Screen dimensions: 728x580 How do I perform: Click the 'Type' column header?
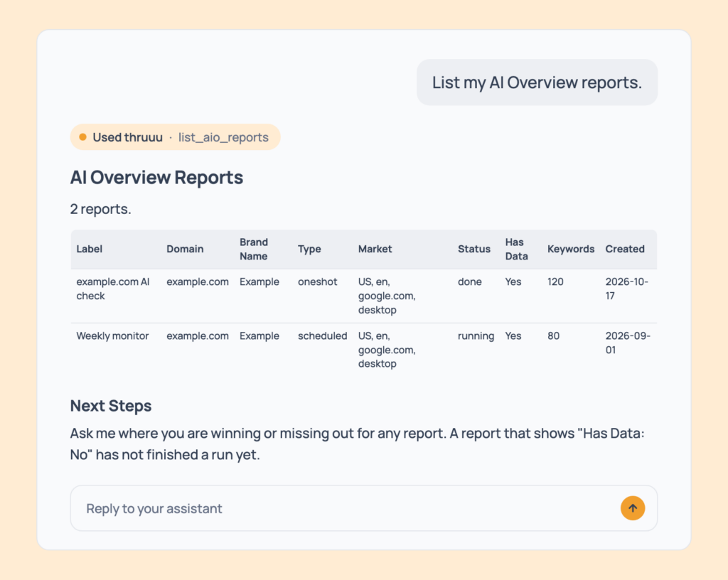(309, 249)
